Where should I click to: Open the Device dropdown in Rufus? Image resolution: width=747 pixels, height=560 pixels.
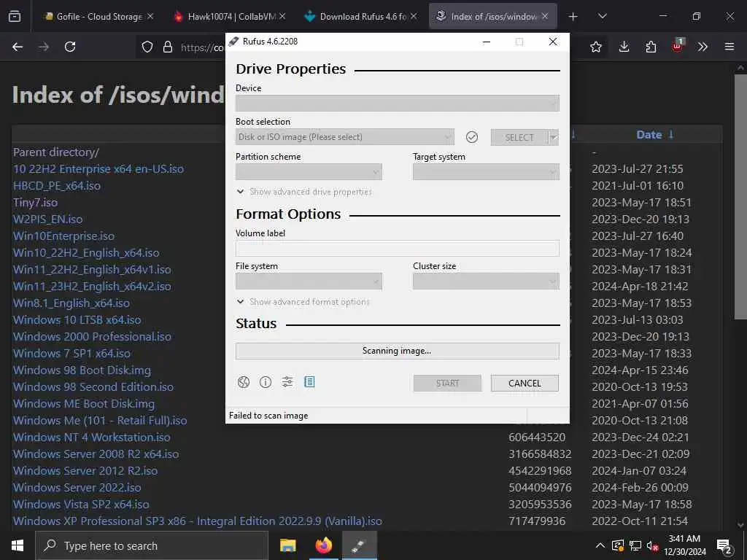coord(398,104)
